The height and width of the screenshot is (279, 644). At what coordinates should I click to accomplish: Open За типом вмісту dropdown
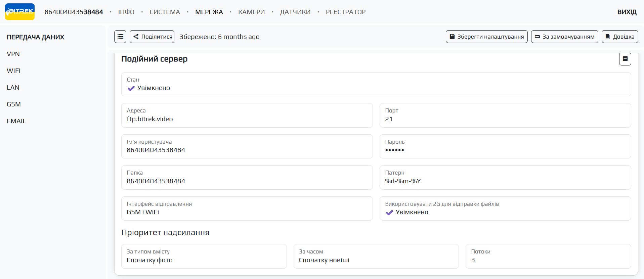[x=204, y=260]
